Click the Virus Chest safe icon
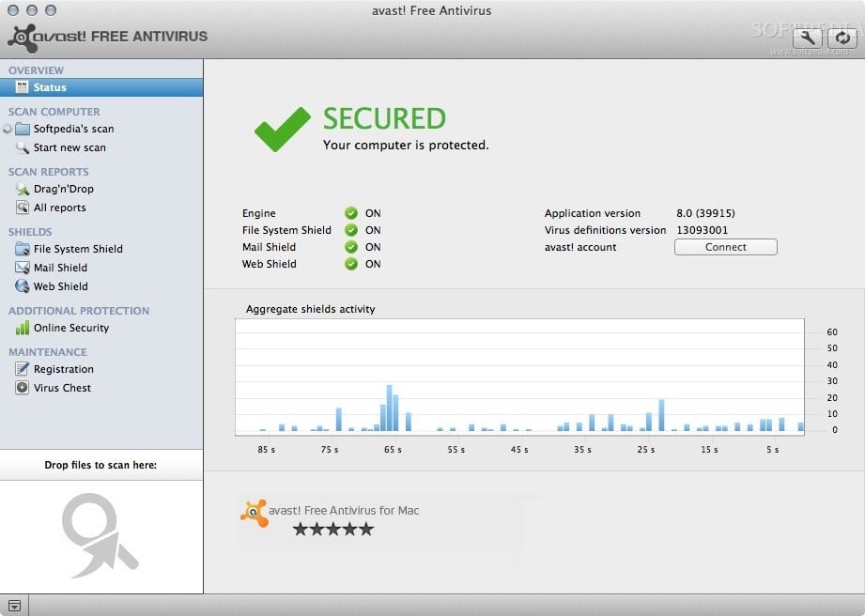 pos(22,388)
